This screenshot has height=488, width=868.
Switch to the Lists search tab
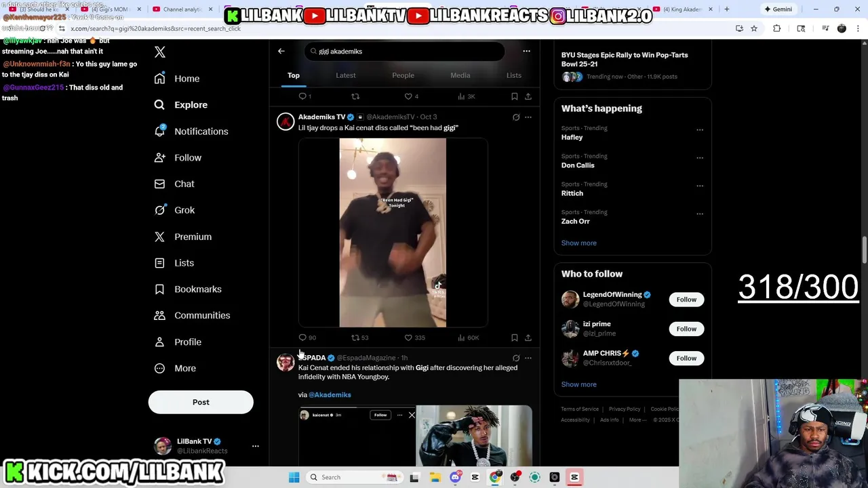coord(514,75)
